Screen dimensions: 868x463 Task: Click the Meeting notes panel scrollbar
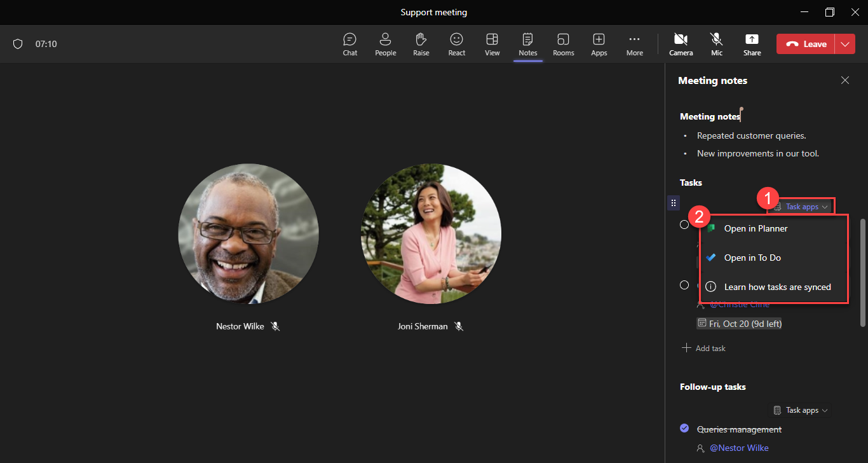coord(862,273)
